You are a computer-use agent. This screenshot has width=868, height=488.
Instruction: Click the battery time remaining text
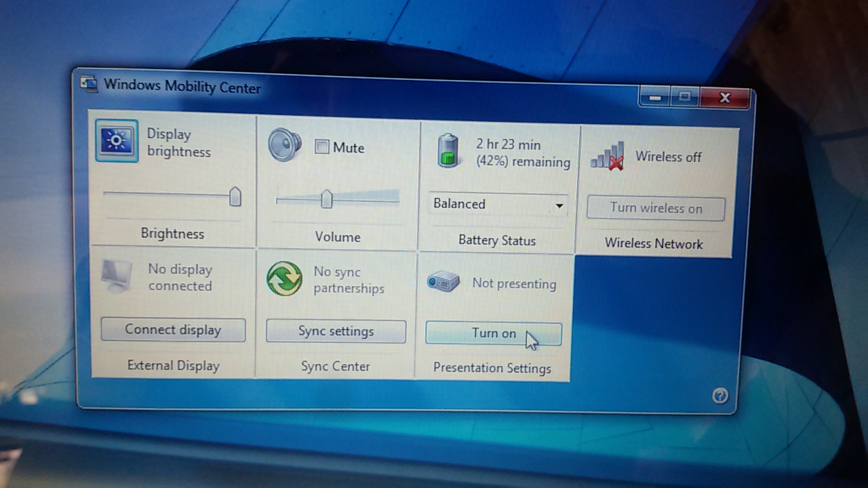[x=522, y=153]
